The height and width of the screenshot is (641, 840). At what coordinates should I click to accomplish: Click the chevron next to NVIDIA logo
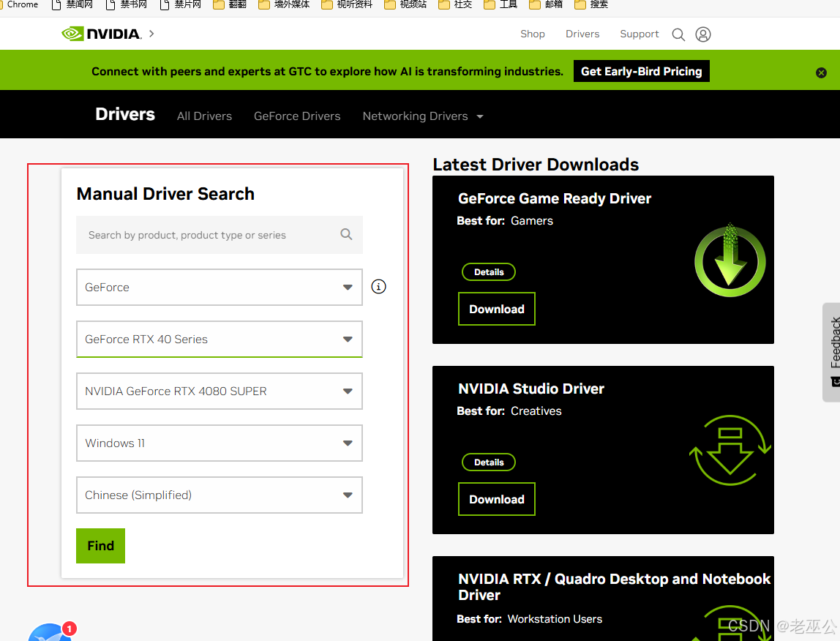[x=151, y=34]
